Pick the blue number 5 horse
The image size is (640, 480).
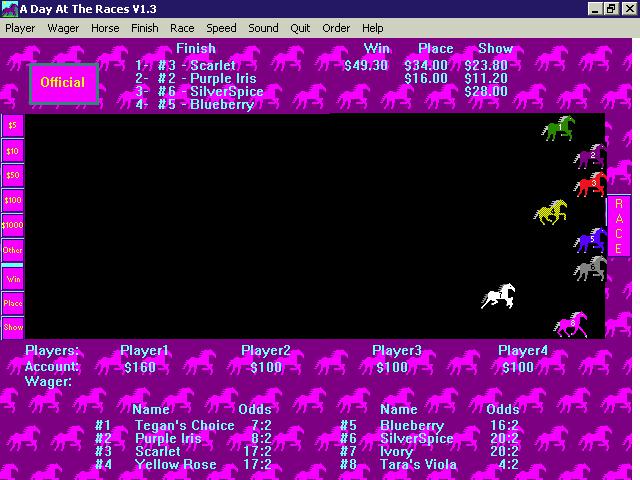coord(591,240)
